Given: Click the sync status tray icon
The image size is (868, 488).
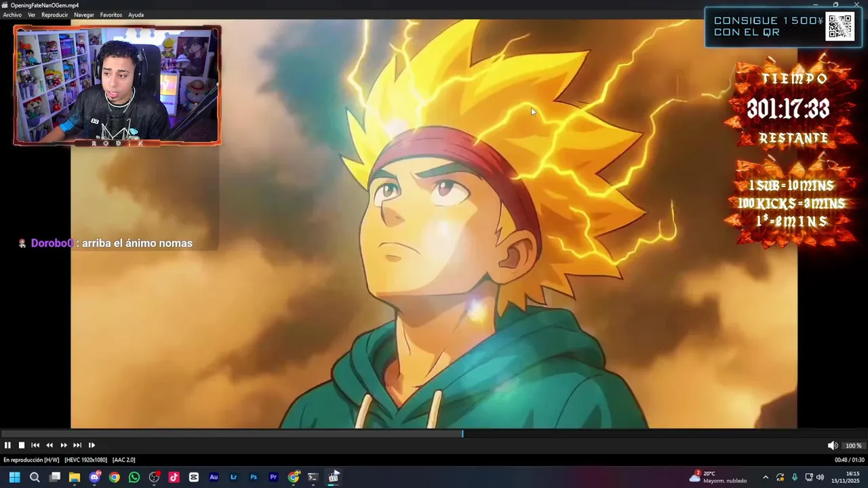Looking at the screenshot, I should 781,477.
